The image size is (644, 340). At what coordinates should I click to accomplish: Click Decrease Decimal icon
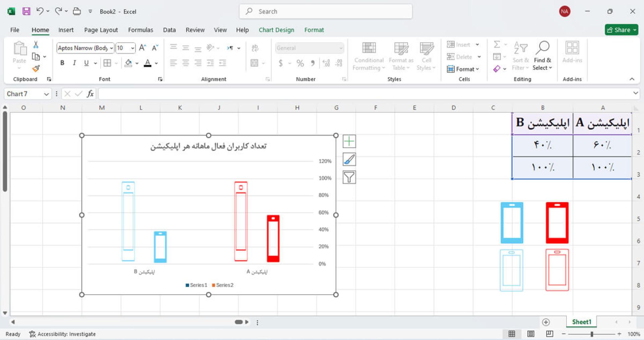tap(339, 63)
